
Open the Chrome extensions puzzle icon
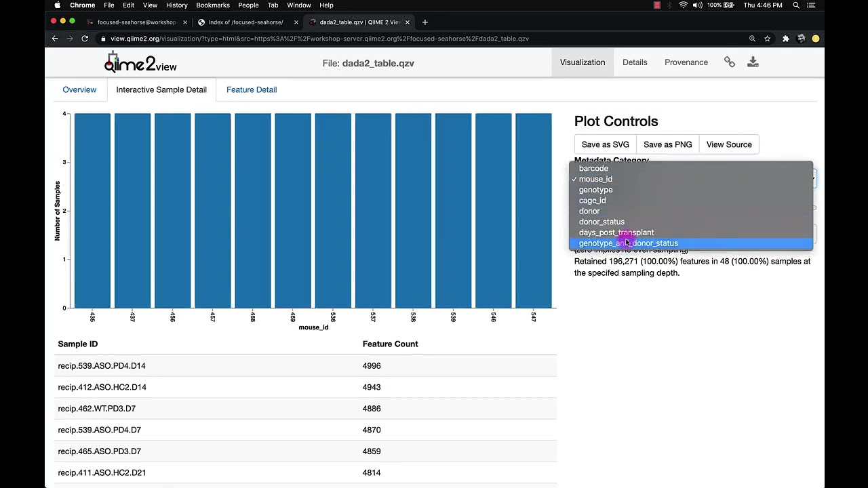pos(786,39)
